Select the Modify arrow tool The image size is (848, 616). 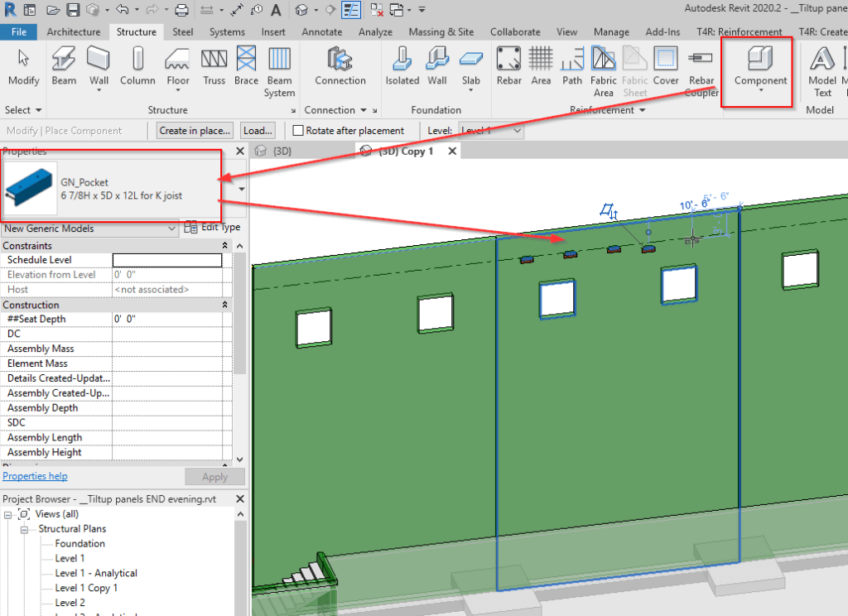coord(23,66)
